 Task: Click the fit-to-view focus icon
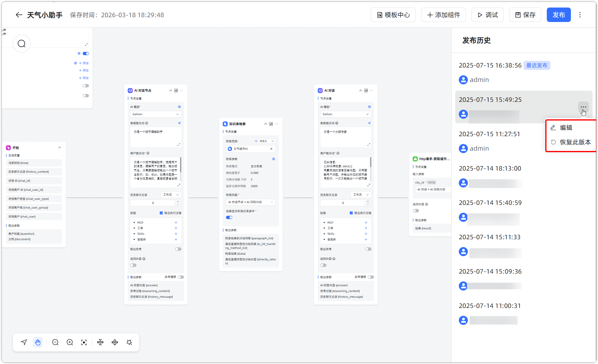tap(84, 342)
